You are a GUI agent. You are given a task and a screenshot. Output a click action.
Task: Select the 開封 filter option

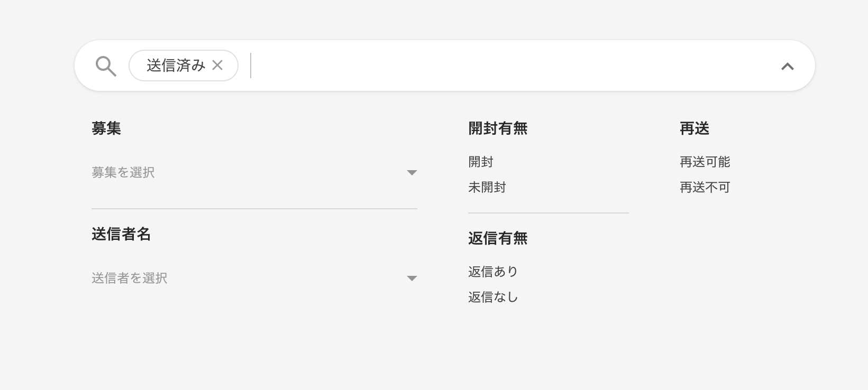click(481, 162)
